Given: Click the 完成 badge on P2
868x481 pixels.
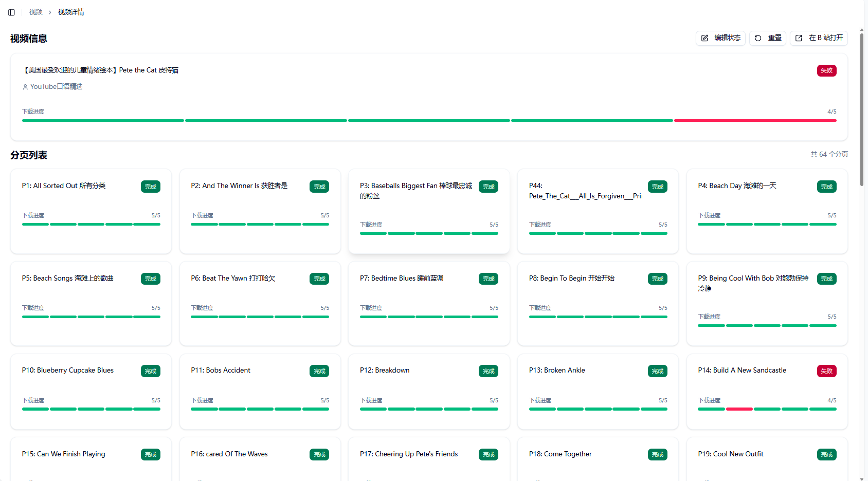Looking at the screenshot, I should pyautogui.click(x=319, y=187).
